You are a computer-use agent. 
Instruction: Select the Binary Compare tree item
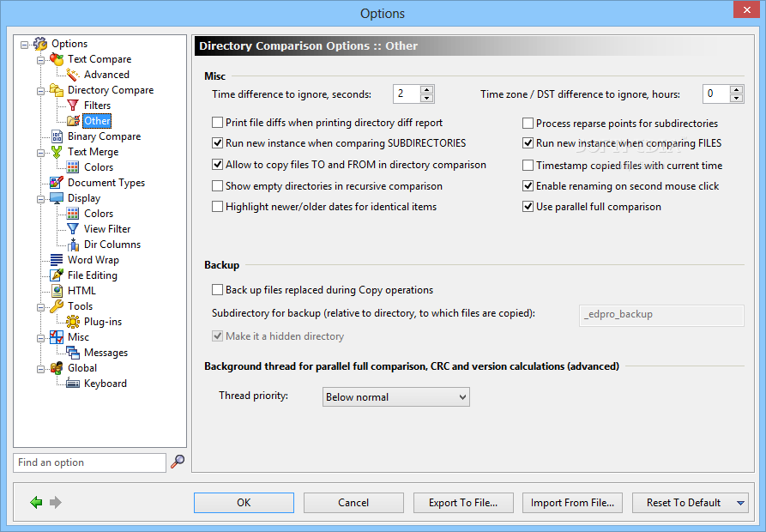pos(104,136)
